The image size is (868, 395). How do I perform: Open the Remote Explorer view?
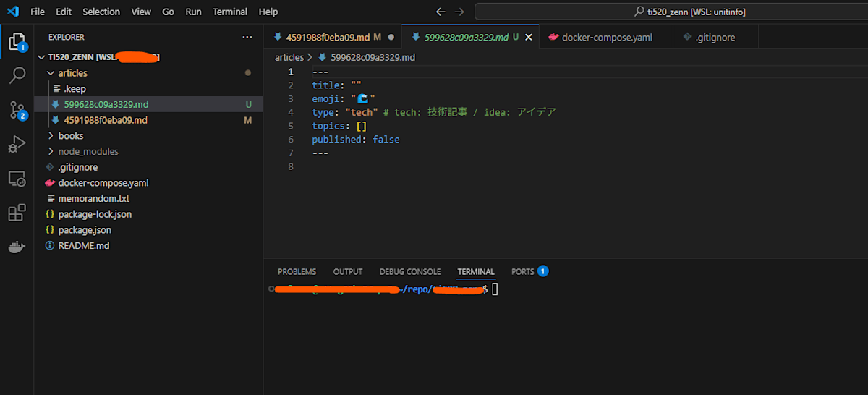click(17, 179)
